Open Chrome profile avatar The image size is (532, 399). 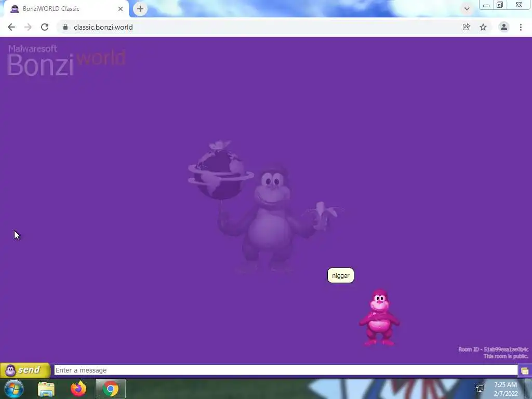[504, 27]
